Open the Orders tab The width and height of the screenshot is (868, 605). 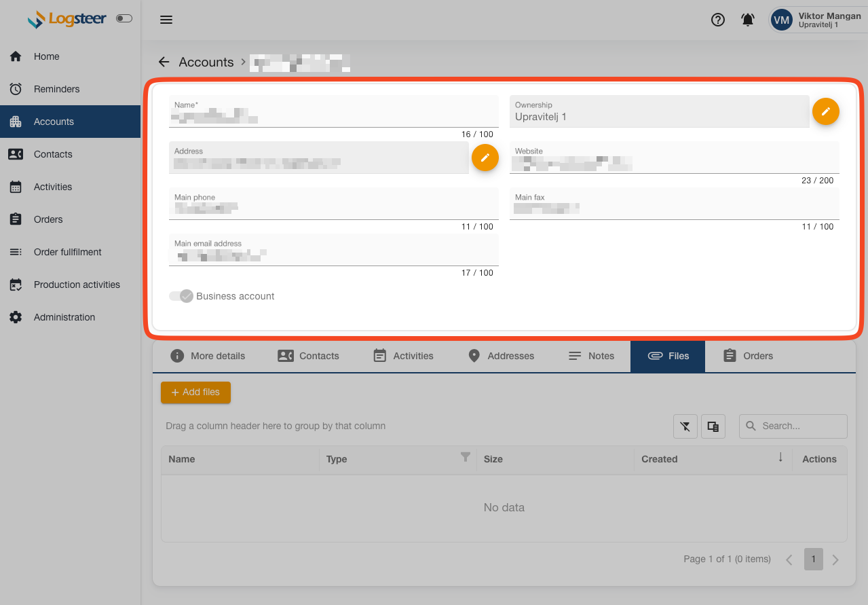click(748, 356)
